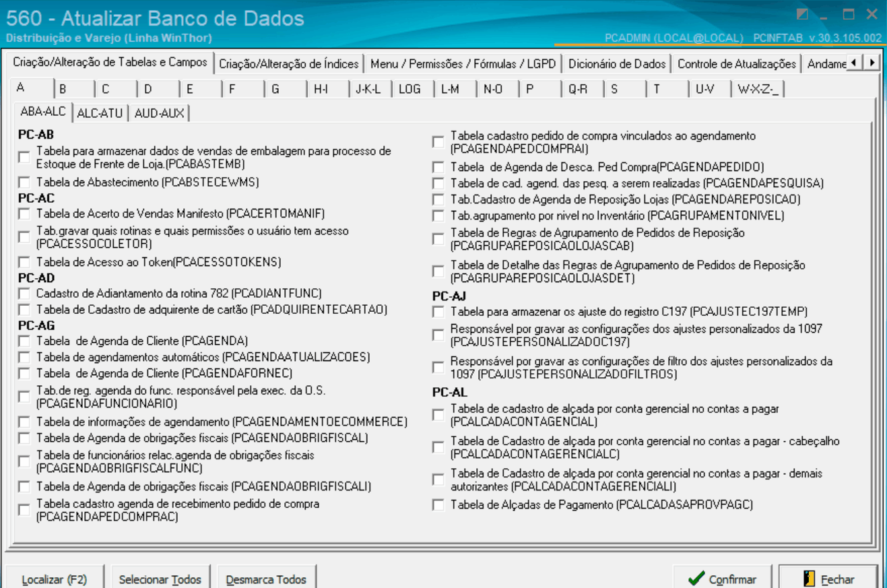This screenshot has width=887, height=588.
Task: Open the letter C tab
Action: [117, 89]
